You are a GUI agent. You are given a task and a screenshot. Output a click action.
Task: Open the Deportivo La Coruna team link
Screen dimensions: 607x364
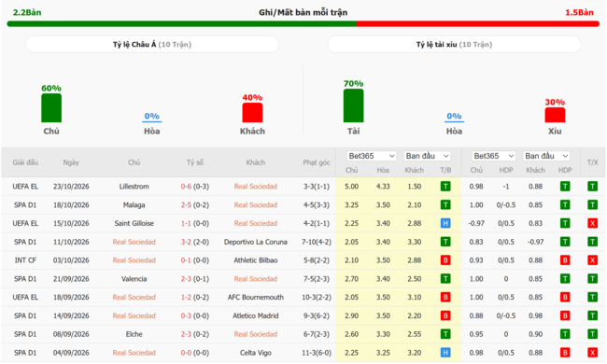click(256, 242)
